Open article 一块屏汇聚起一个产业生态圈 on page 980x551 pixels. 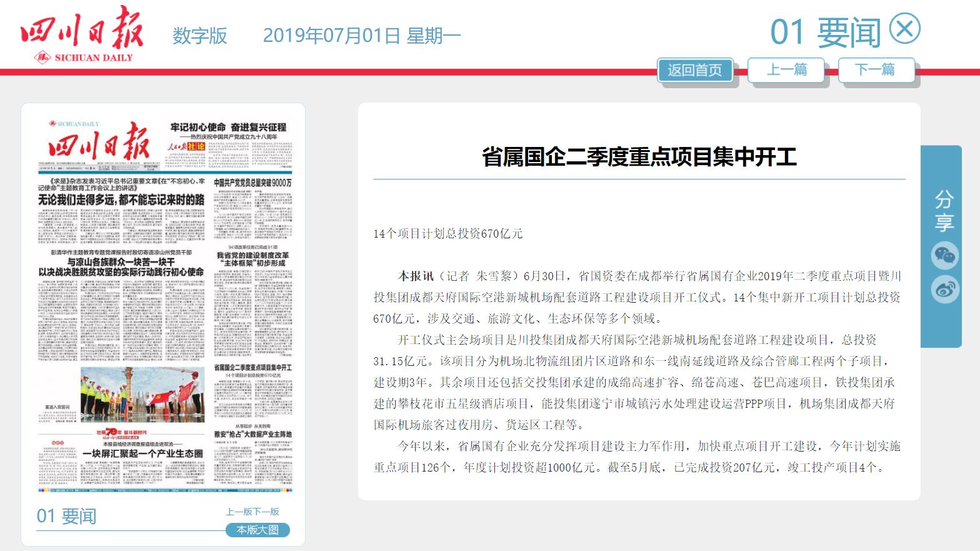142,453
